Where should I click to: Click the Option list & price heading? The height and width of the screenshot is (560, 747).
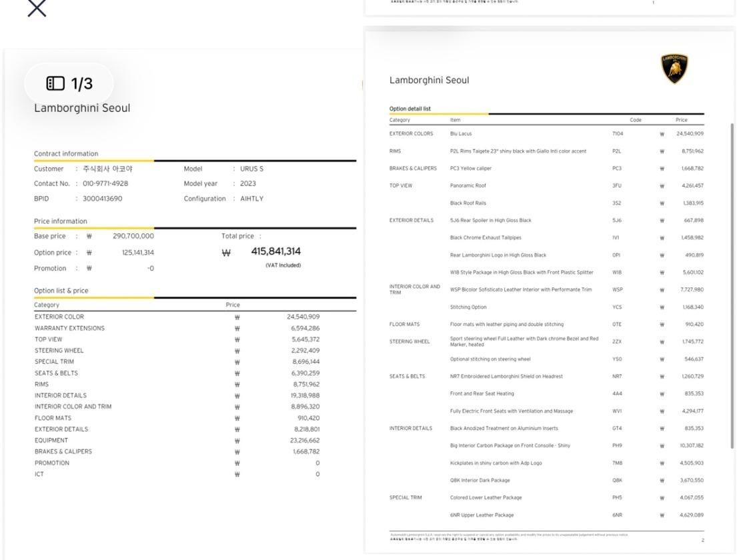click(61, 291)
